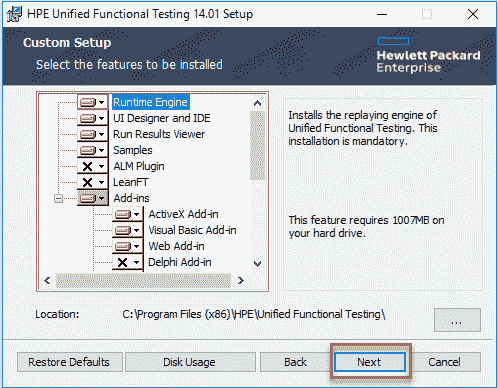Click horizontal scrollbar thumb in feature tree
Image resolution: width=498 pixels, height=388 pixels.
pyautogui.click(x=143, y=281)
